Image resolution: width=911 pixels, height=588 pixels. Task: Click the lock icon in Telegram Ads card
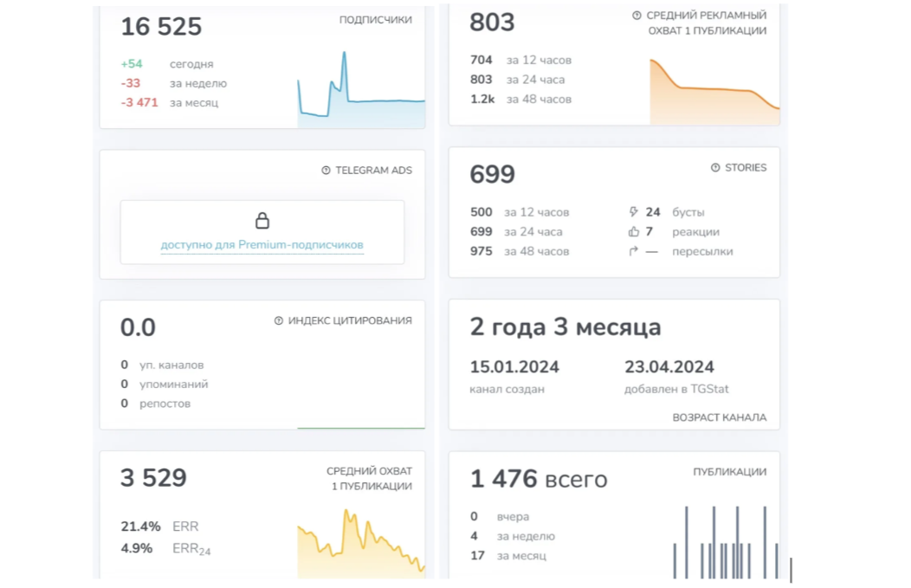[x=262, y=221]
